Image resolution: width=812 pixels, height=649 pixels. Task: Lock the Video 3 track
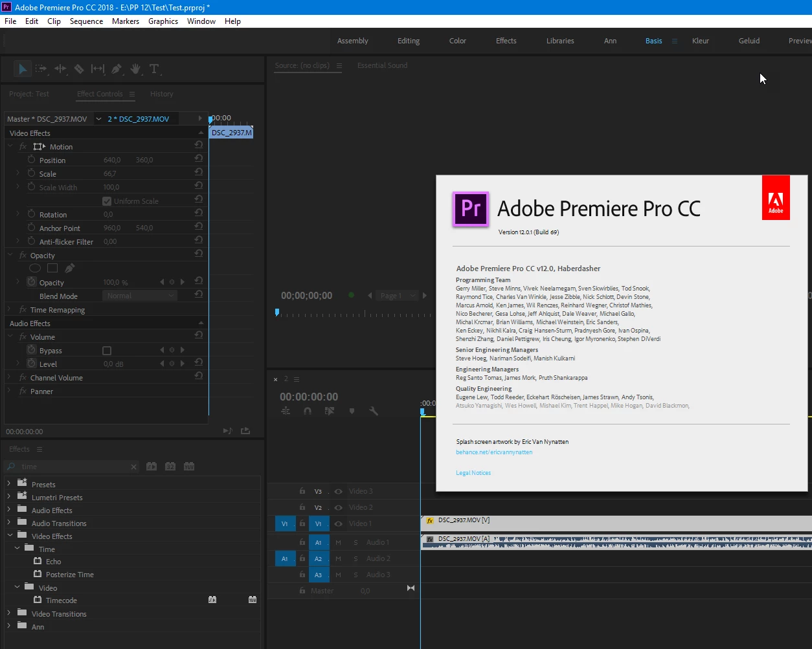tap(302, 491)
